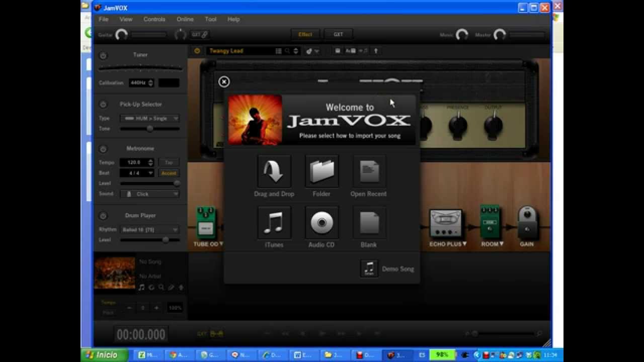Viewport: 644px width, 362px height.
Task: Open the Tool menu
Action: (x=211, y=19)
